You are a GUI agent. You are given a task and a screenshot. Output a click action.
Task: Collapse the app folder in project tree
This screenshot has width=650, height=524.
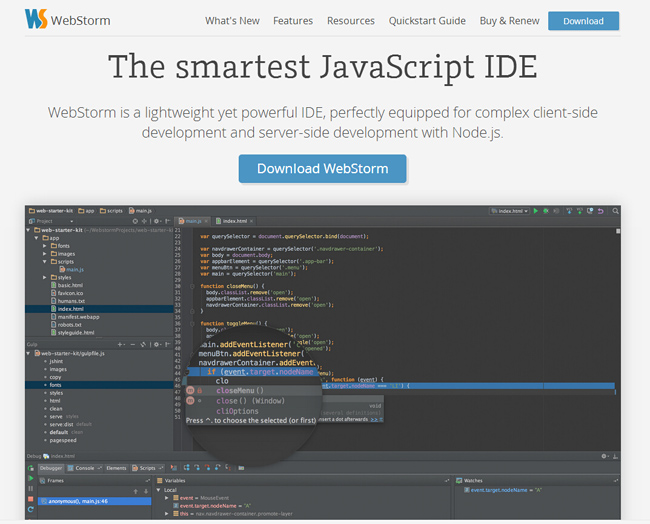point(36,238)
